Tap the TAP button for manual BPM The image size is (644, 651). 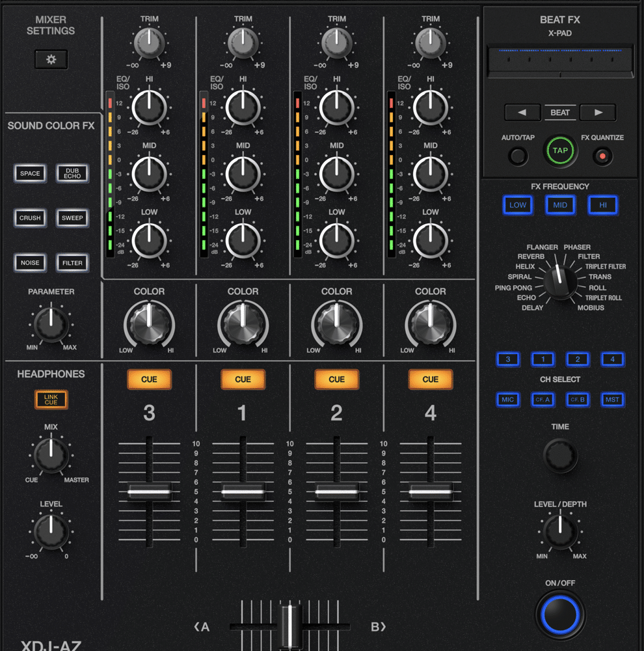click(560, 150)
